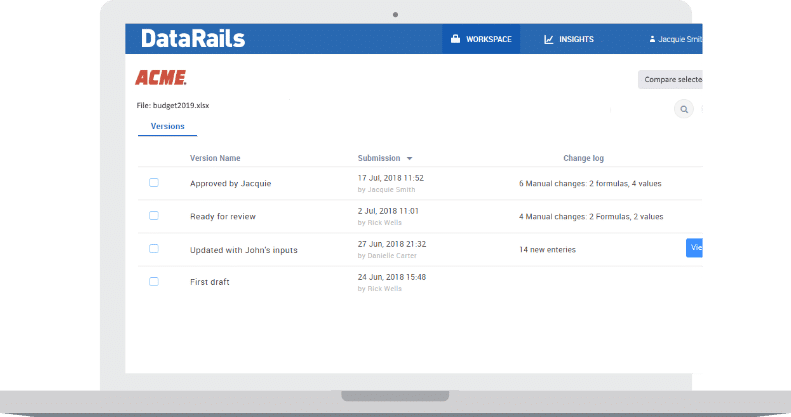Screen dimensions: 791x417
Task: Click the DataRails logo
Action: [x=193, y=39]
